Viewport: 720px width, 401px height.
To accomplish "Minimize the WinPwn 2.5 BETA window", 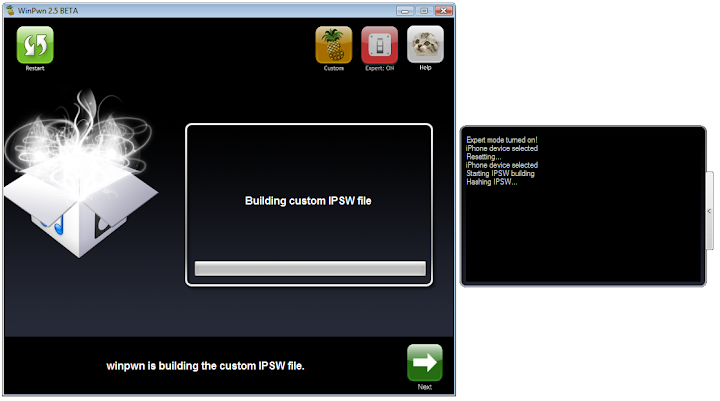I will tap(405, 11).
